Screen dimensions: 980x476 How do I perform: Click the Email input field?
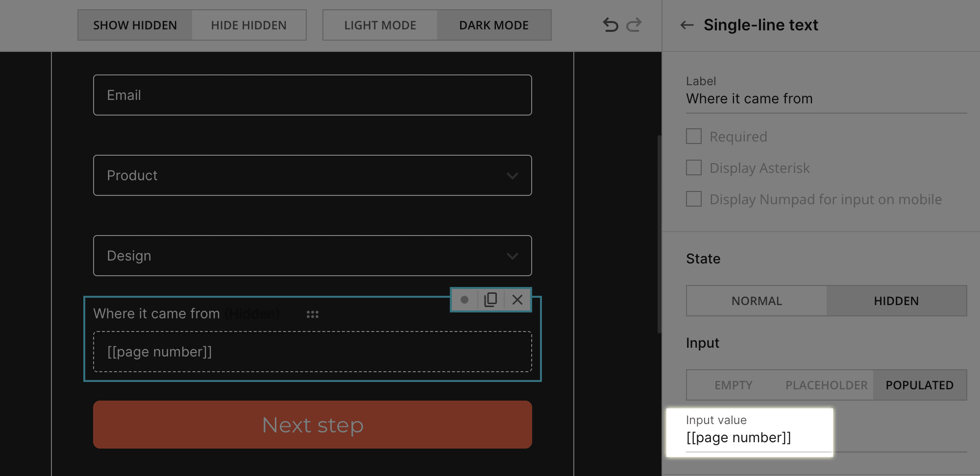(312, 95)
